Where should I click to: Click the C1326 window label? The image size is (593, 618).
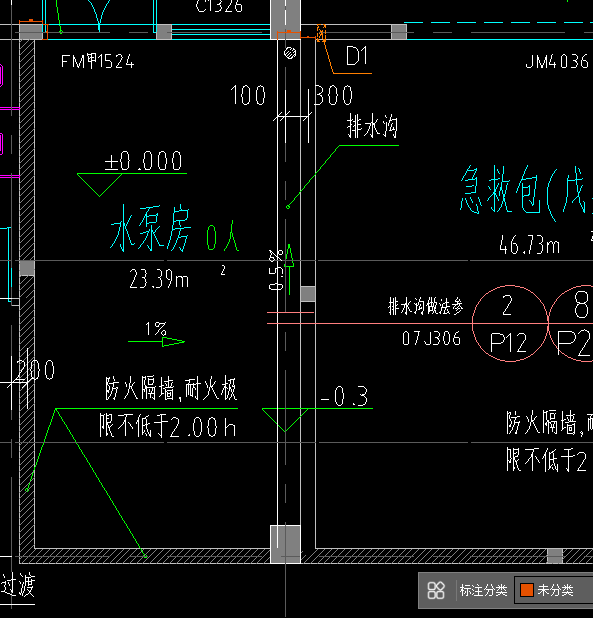(219, 6)
